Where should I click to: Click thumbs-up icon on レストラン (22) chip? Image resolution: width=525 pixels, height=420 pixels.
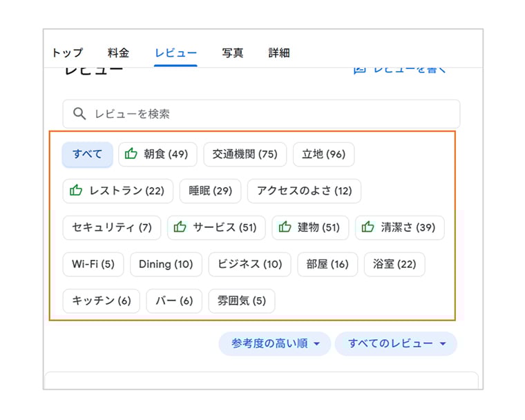76,191
